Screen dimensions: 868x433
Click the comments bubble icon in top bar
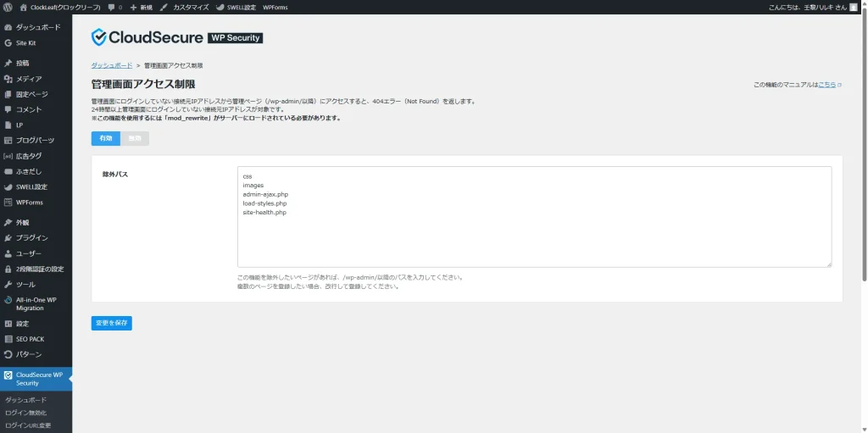click(112, 7)
